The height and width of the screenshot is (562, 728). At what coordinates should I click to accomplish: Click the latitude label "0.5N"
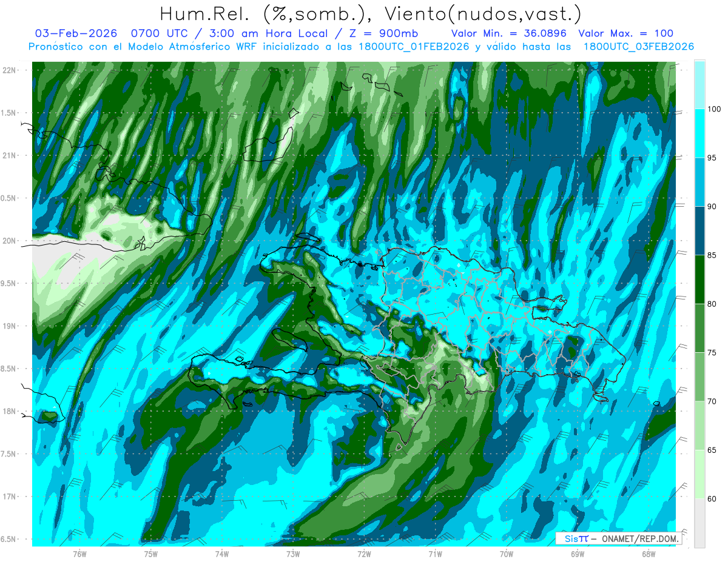(x=9, y=198)
